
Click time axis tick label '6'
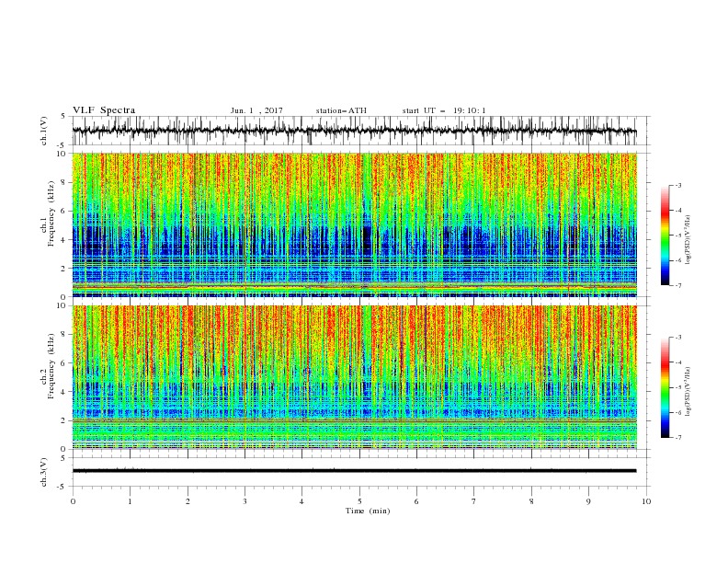[x=416, y=501]
